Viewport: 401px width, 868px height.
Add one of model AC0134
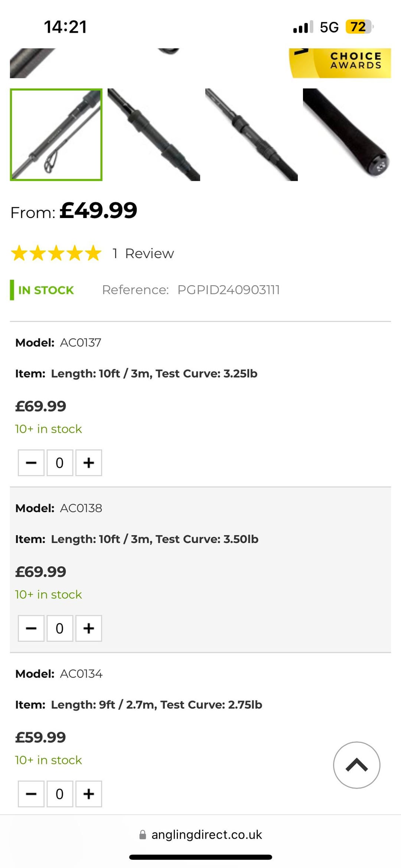click(x=89, y=794)
